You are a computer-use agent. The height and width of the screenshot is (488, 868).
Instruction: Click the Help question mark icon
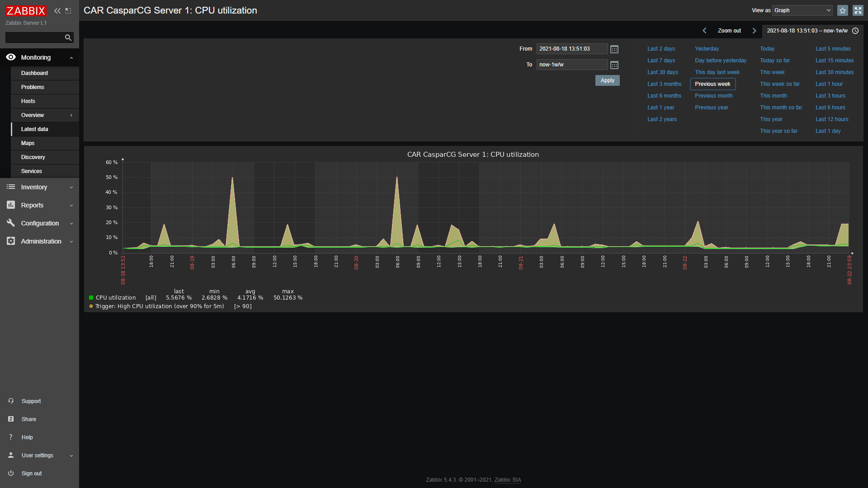click(11, 437)
